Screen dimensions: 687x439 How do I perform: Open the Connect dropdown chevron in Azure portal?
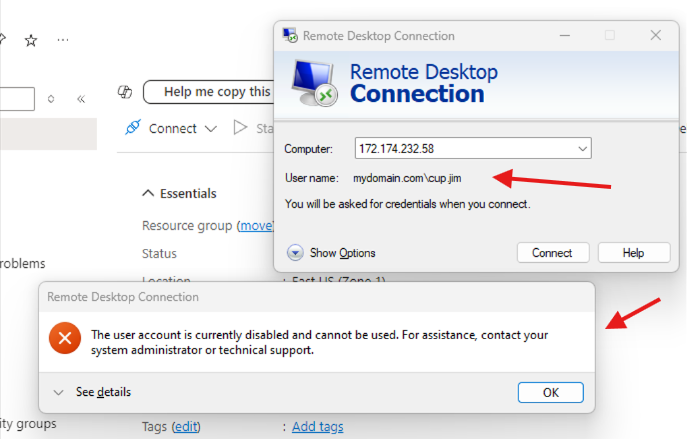[x=211, y=129]
